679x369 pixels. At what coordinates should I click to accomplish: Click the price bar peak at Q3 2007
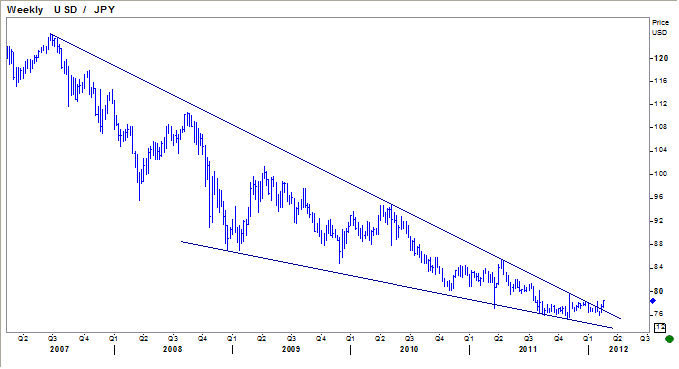[x=51, y=35]
